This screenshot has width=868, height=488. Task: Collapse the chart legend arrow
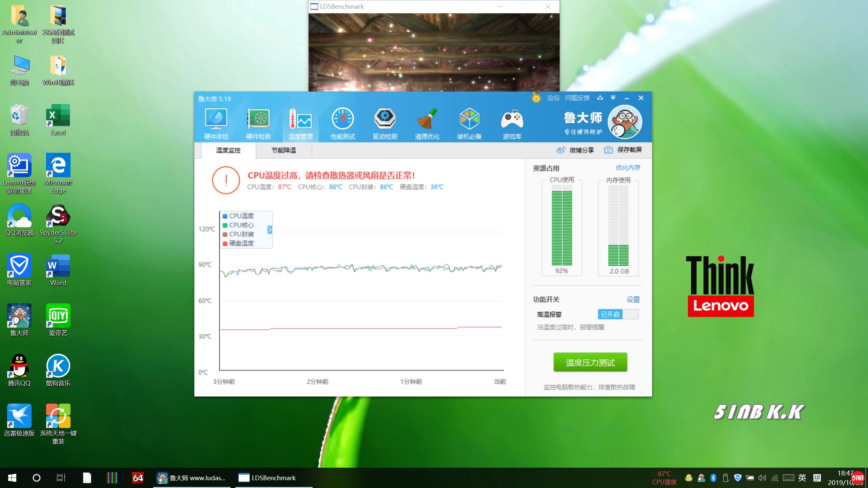(x=270, y=230)
